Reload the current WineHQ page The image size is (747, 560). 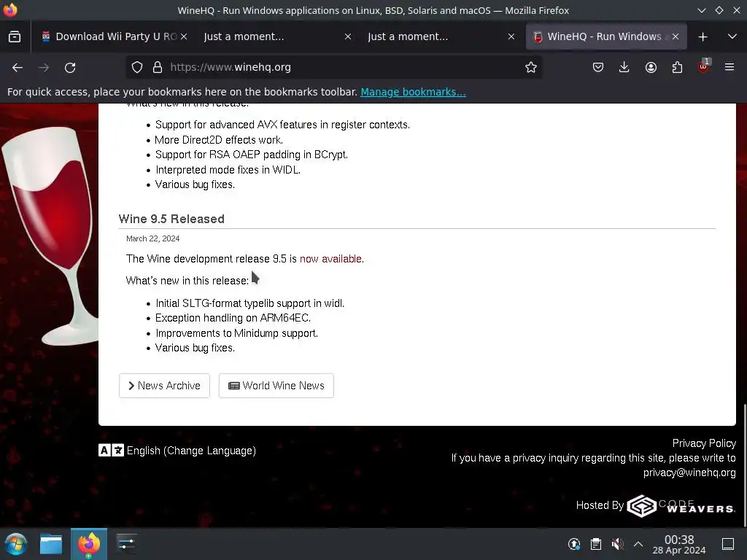(x=70, y=68)
